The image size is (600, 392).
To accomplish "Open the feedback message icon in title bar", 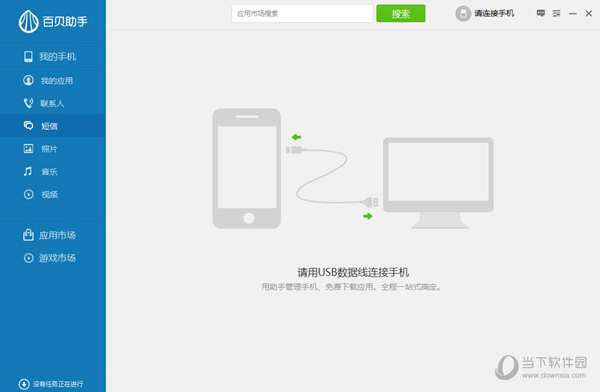I will pos(541,13).
